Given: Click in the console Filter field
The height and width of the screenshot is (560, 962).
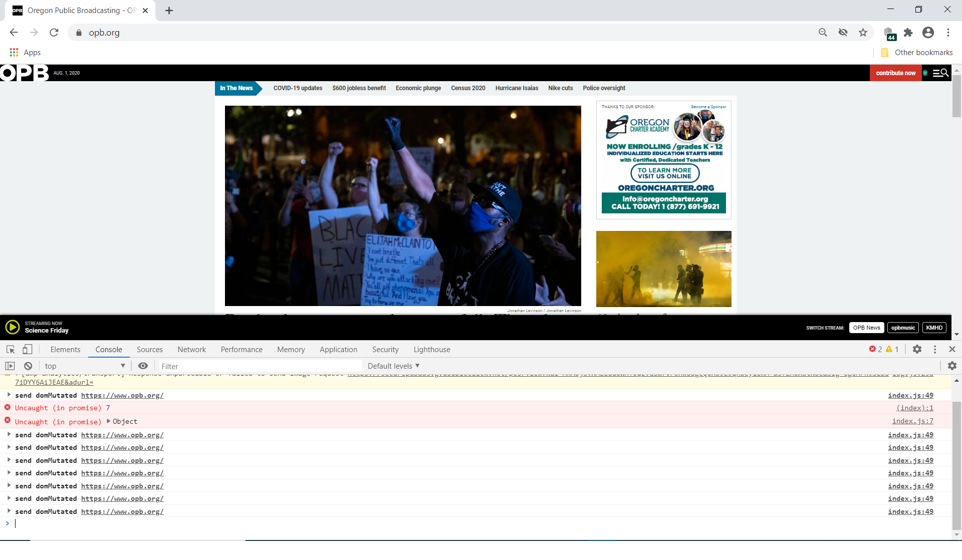Looking at the screenshot, I should pyautogui.click(x=261, y=366).
